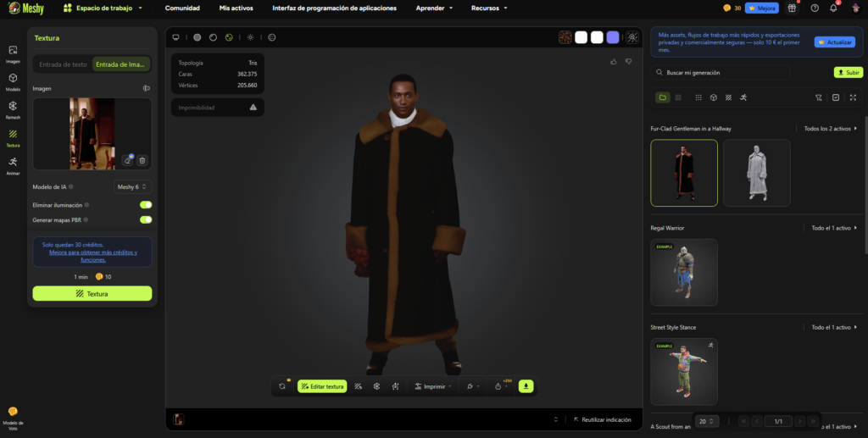Open the Modelo tool in left sidebar
This screenshot has height=438, width=868.
point(13,82)
